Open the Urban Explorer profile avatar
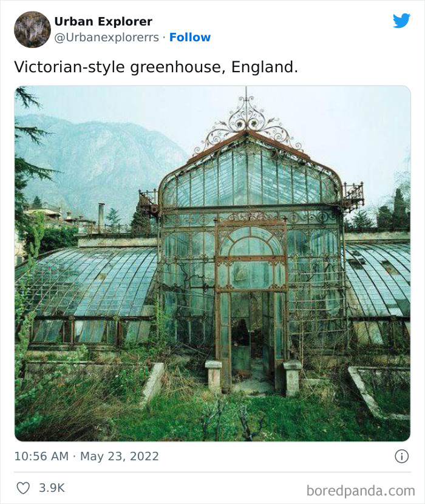This screenshot has height=504, width=425. (x=32, y=29)
